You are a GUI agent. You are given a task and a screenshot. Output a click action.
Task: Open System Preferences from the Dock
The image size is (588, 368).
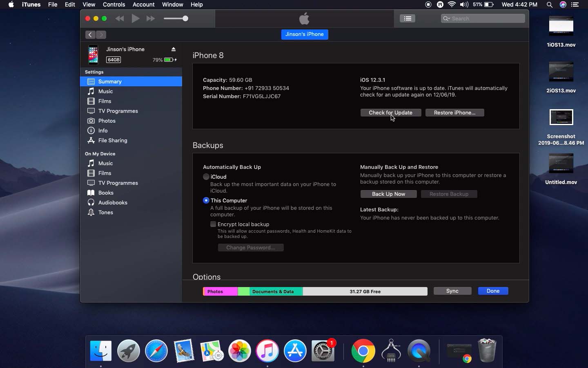(323, 351)
